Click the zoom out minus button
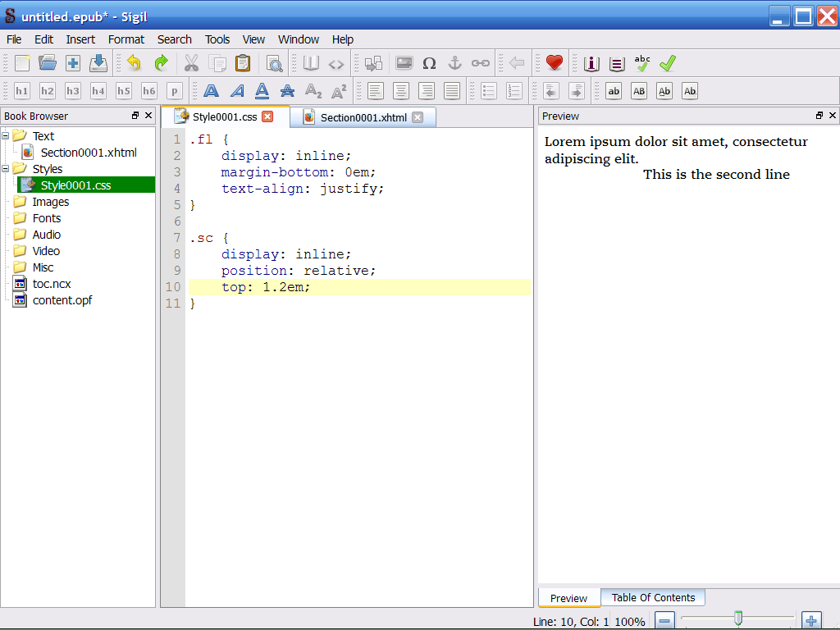This screenshot has height=630, width=840. pyautogui.click(x=665, y=621)
